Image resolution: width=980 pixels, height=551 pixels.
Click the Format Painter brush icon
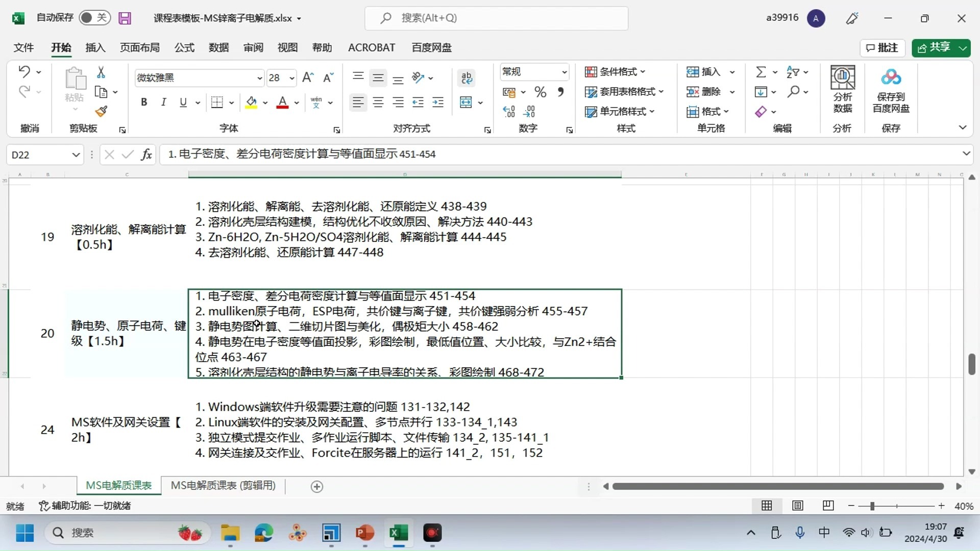101,111
